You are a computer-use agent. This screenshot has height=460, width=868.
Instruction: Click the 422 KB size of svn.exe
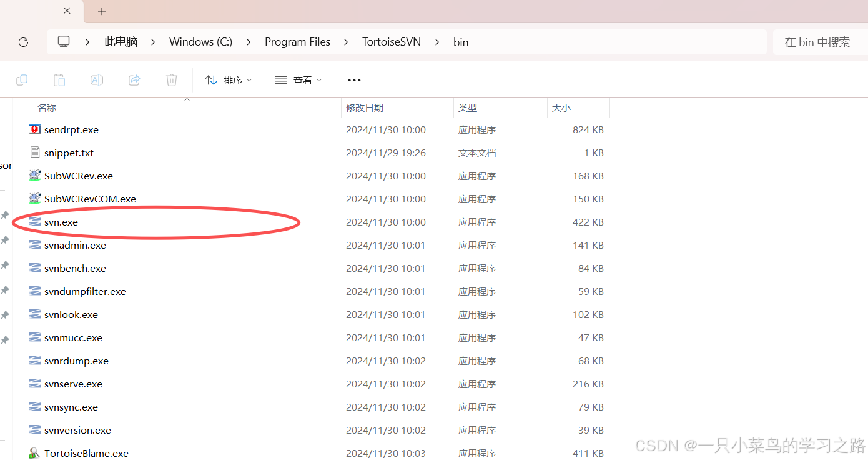coord(588,222)
